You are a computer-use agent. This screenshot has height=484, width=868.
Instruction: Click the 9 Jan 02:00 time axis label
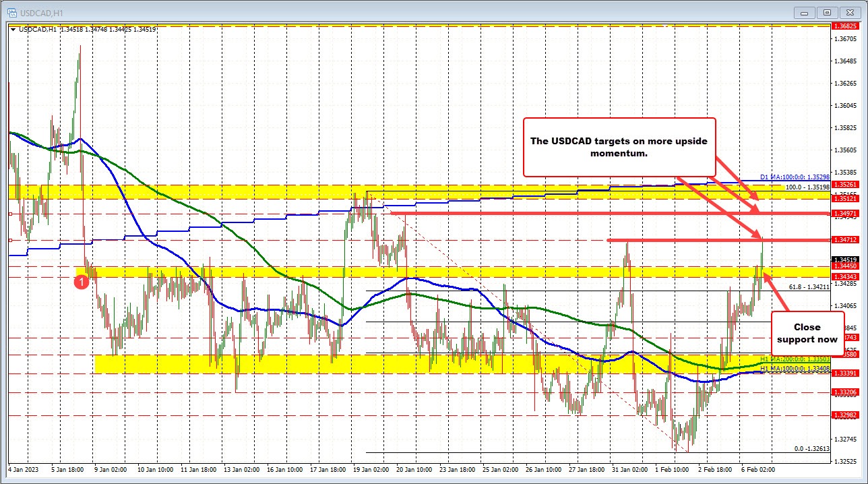tap(111, 468)
